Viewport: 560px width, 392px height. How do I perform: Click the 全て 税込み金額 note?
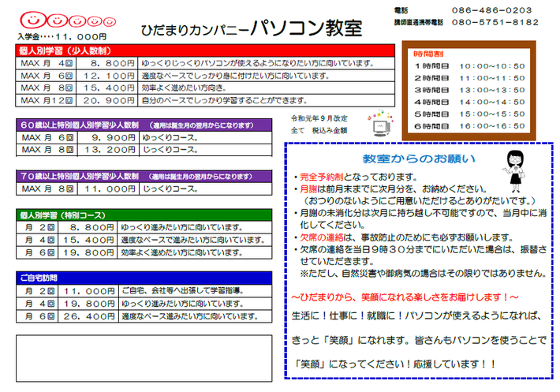(319, 130)
